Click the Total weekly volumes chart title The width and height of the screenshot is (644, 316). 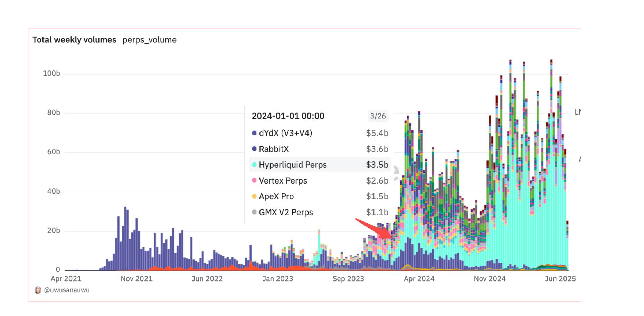click(x=74, y=40)
